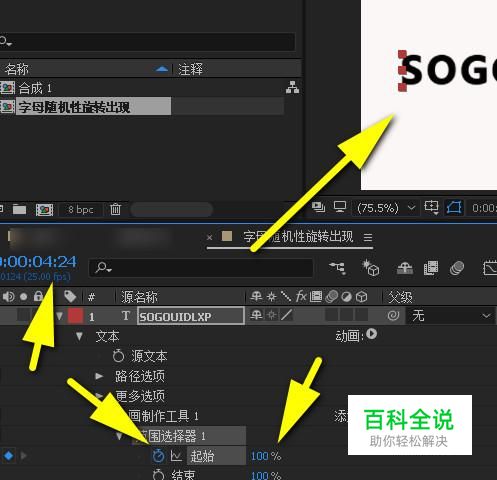Toggle keyframe diamond at current time

pyautogui.click(x=9, y=455)
